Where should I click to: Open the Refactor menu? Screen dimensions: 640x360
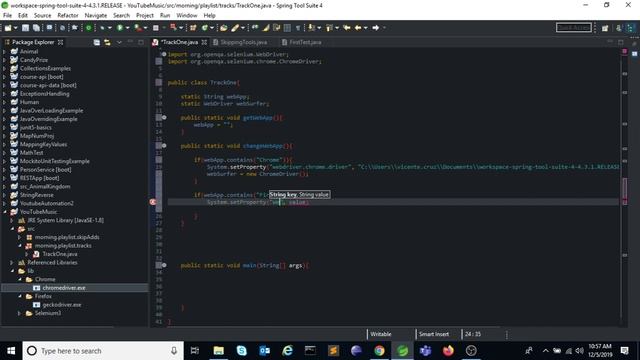68,16
